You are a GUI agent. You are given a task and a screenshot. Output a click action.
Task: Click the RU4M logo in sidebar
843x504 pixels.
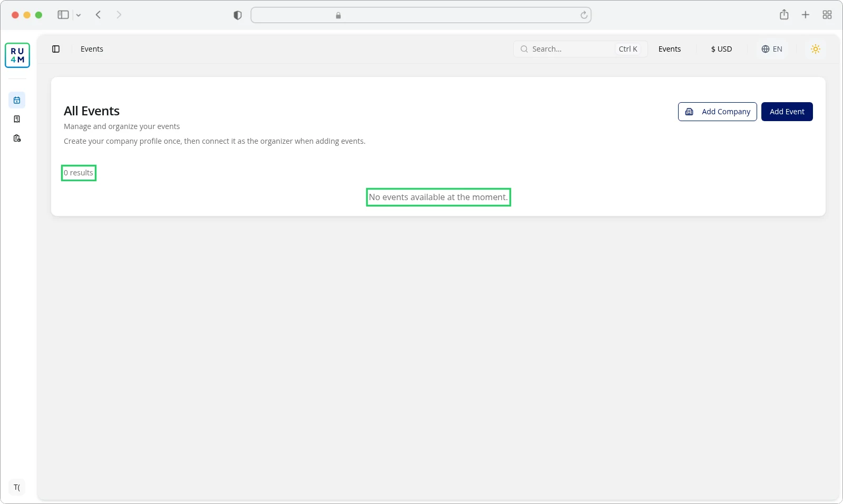tap(17, 55)
